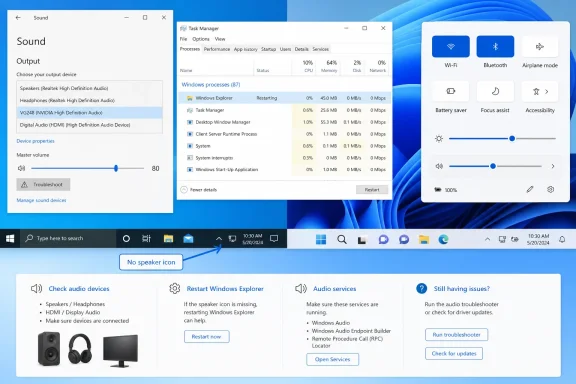This screenshot has width=576, height=384.
Task: Click network icon in light taskbar tray
Action: click(x=502, y=240)
